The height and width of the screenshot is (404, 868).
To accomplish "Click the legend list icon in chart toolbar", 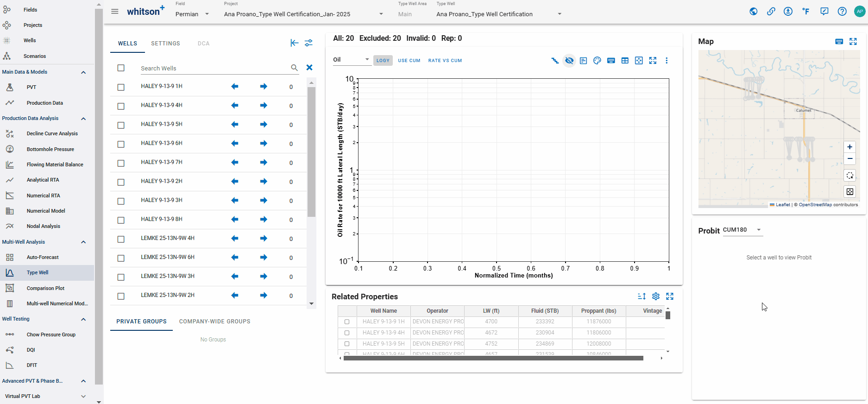I will point(583,60).
